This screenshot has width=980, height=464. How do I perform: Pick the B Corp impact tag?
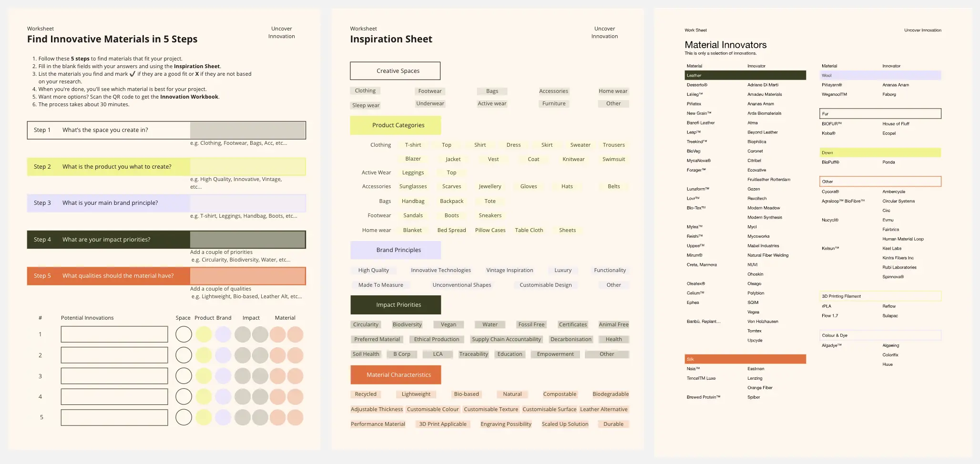pyautogui.click(x=401, y=354)
